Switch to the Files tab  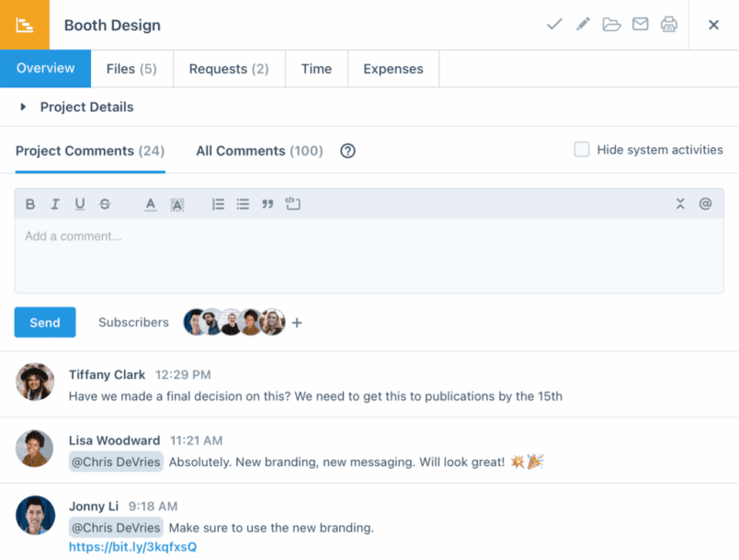(x=131, y=68)
